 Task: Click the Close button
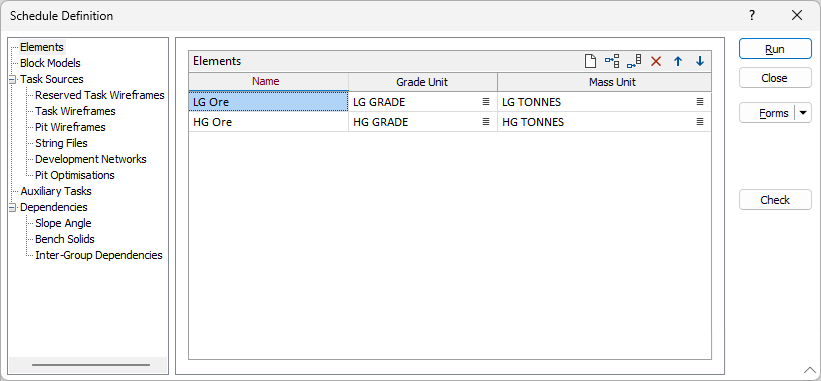(775, 78)
